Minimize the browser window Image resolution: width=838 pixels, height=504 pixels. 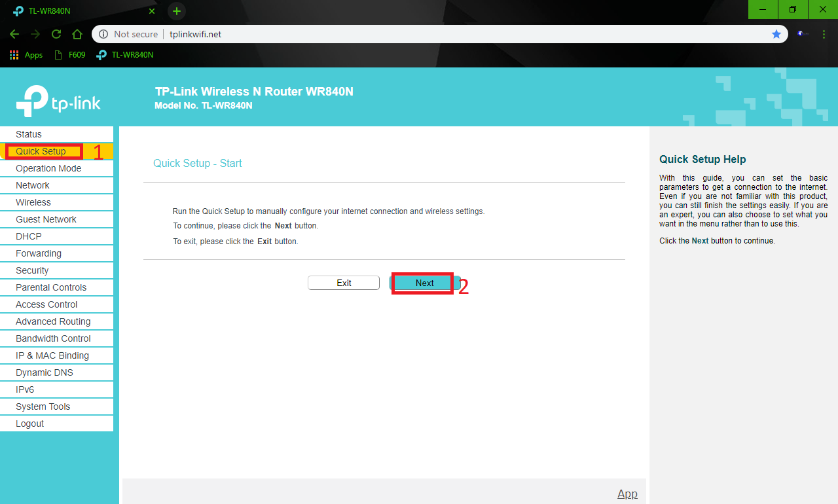tap(763, 9)
